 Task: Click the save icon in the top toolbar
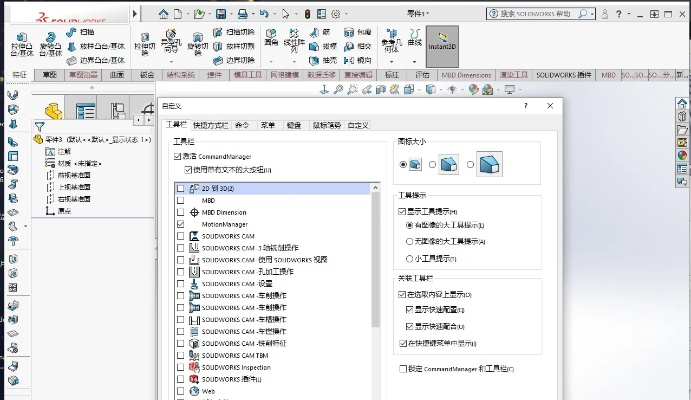coord(222,13)
